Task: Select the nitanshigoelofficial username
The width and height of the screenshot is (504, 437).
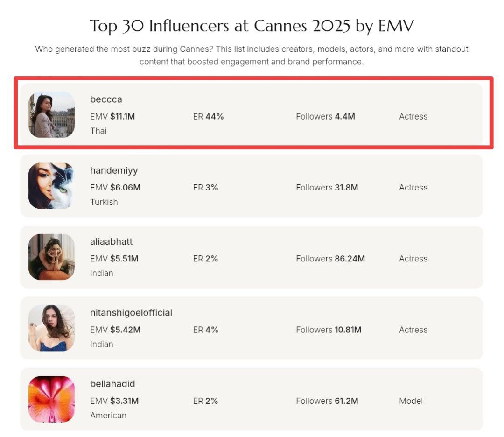Action: [131, 313]
